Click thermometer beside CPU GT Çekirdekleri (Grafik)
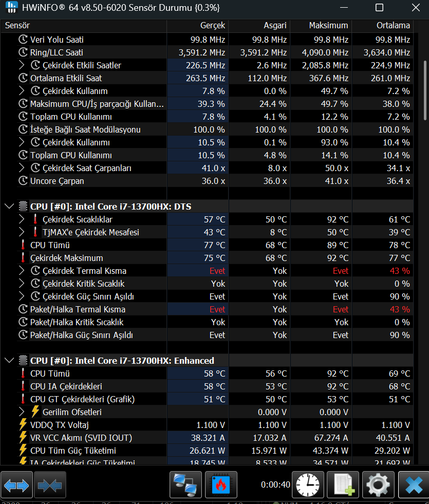The image size is (429, 504). point(23,399)
